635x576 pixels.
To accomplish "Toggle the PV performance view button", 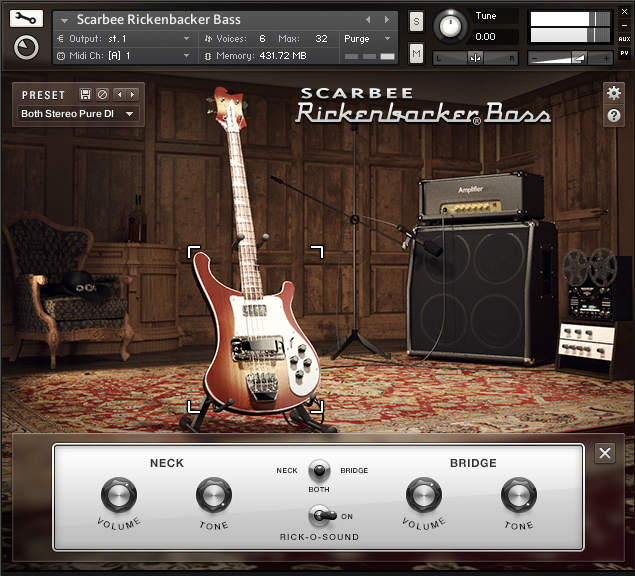I will click(624, 53).
